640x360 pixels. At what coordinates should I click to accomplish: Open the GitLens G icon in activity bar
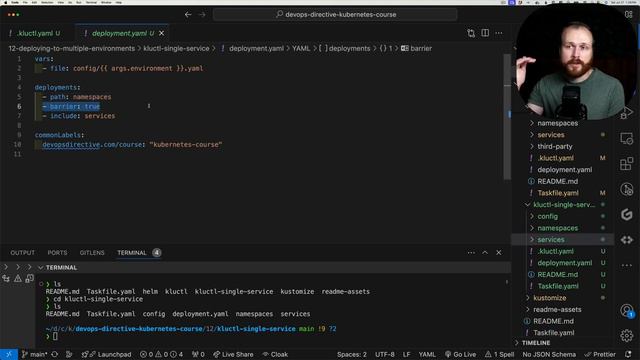(627, 214)
